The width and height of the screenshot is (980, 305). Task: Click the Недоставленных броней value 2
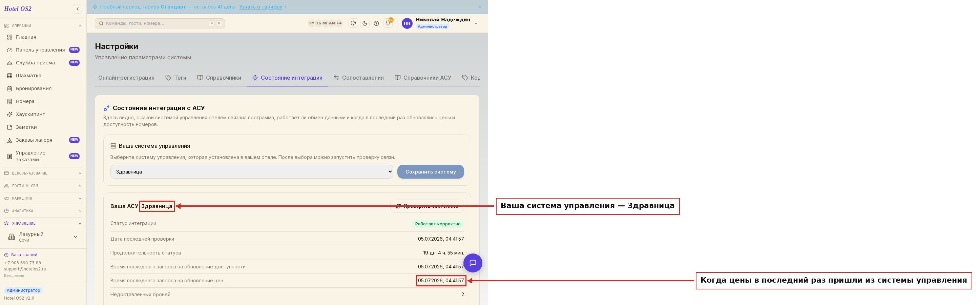463,294
